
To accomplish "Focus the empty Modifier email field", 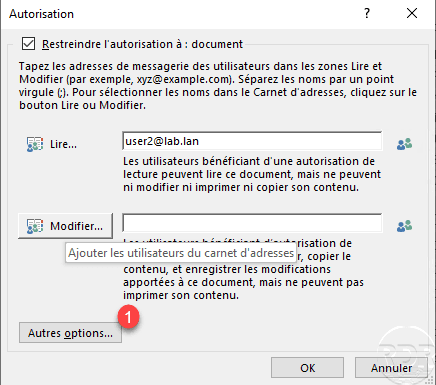I will click(x=252, y=223).
